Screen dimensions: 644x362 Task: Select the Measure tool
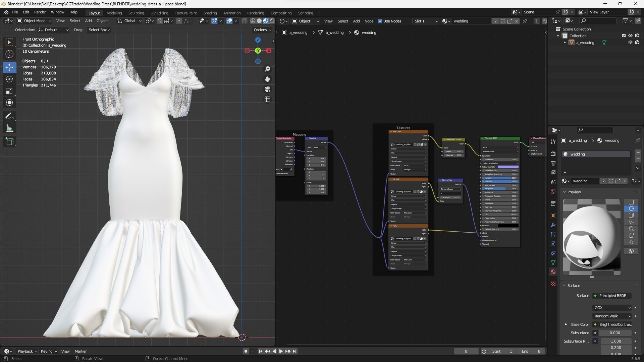[x=9, y=128]
